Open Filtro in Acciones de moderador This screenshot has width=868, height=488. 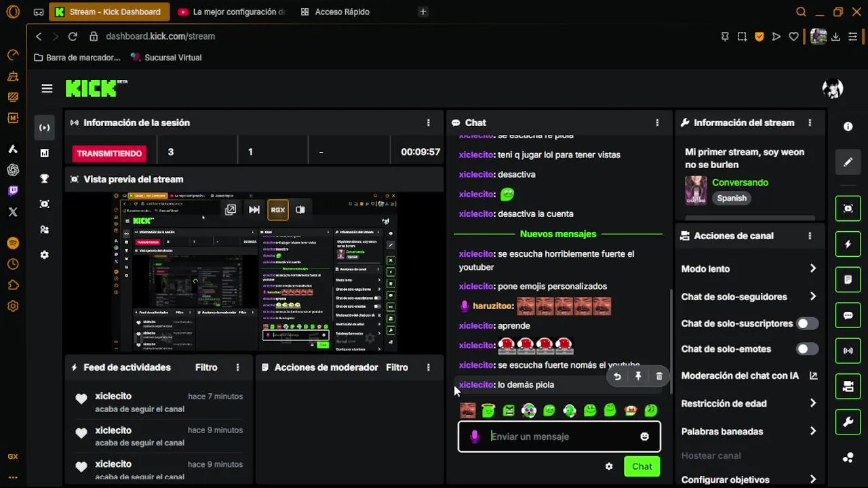[x=397, y=367]
